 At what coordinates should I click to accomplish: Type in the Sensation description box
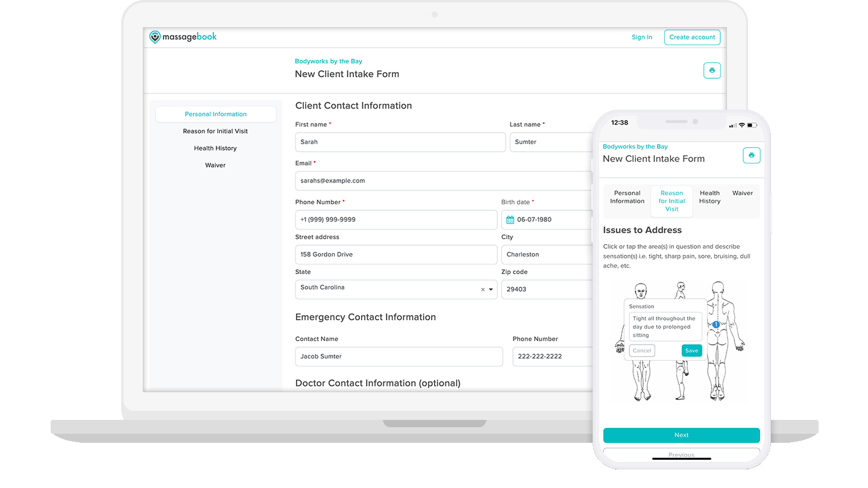point(665,325)
